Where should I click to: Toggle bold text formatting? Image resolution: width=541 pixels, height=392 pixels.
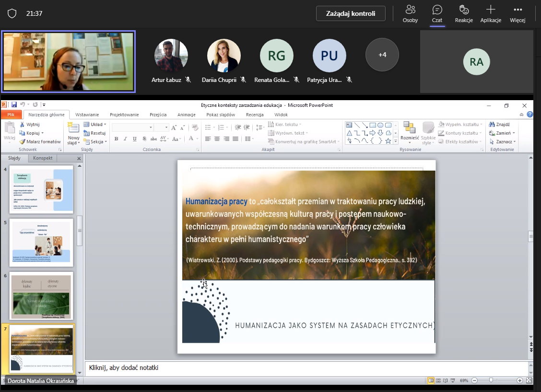point(116,139)
